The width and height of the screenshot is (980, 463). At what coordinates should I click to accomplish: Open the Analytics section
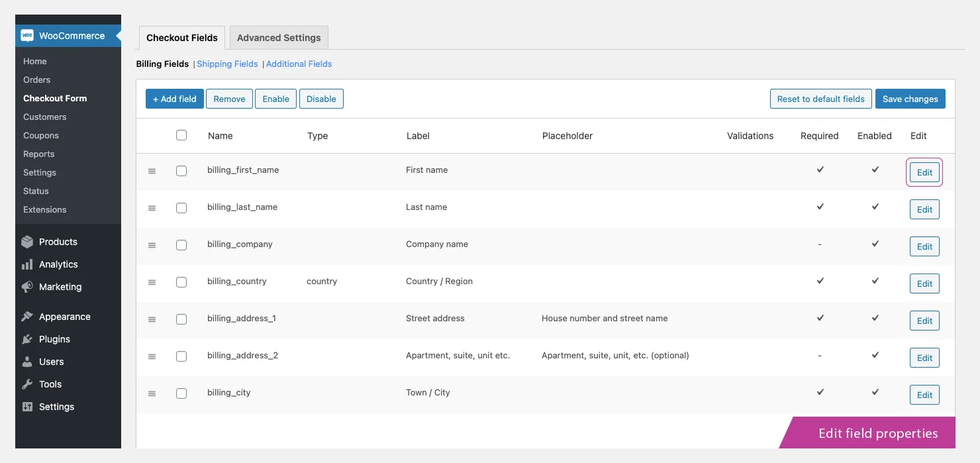coord(58,264)
